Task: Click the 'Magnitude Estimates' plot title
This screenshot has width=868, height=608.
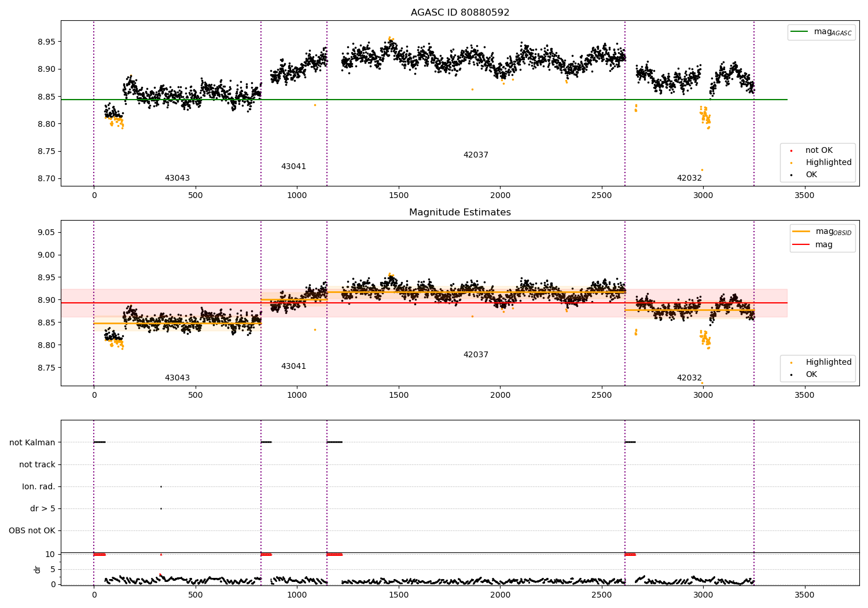Action: pos(460,213)
